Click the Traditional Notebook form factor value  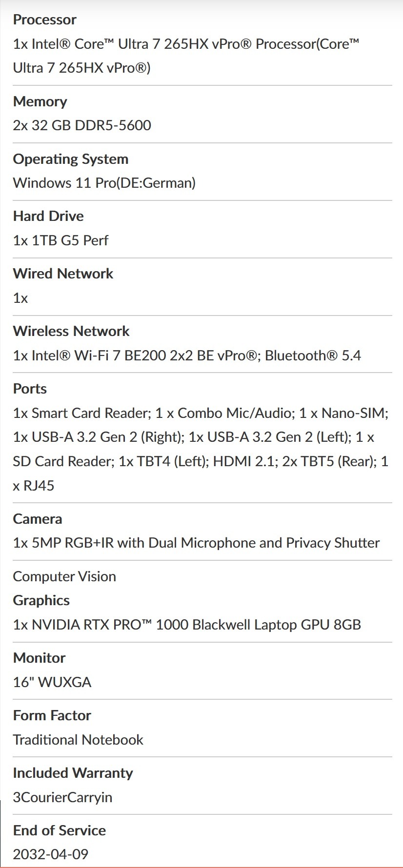(x=78, y=740)
